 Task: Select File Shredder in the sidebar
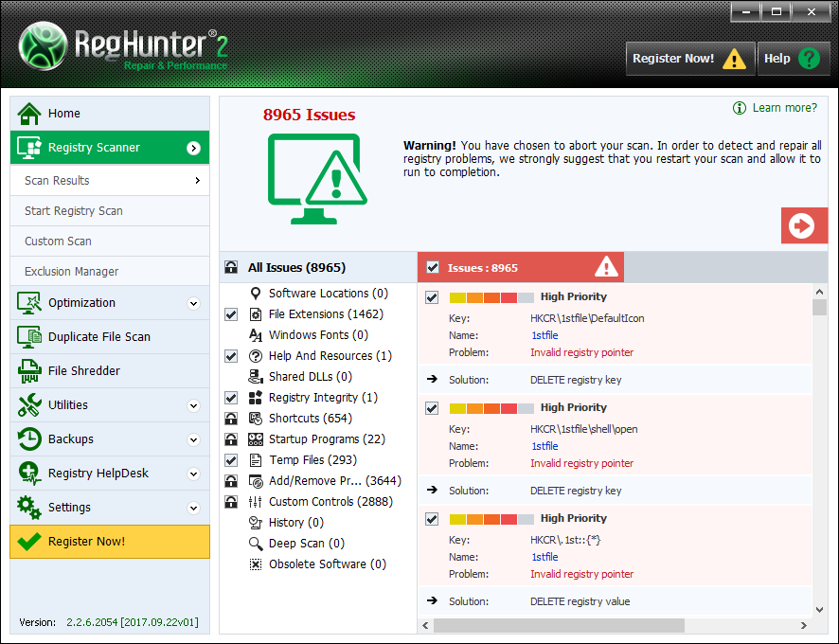pyautogui.click(x=110, y=371)
